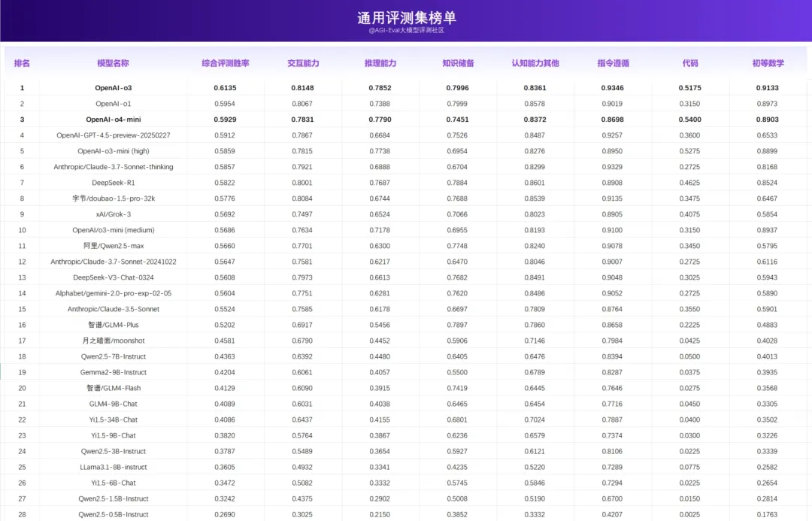812x521 pixels.
Task: Select Yi1.5-34B-Chat model name
Action: click(114, 420)
